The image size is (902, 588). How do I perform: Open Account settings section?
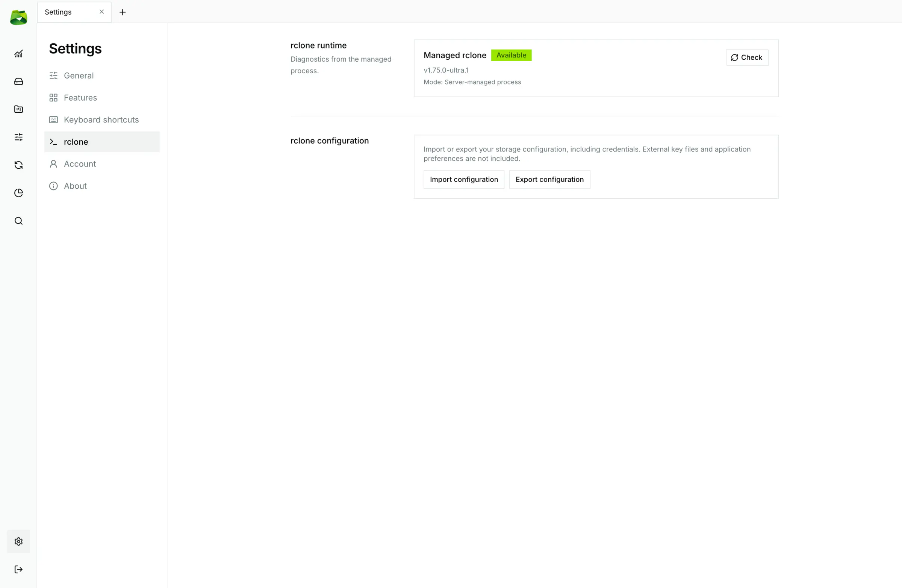tap(102, 164)
